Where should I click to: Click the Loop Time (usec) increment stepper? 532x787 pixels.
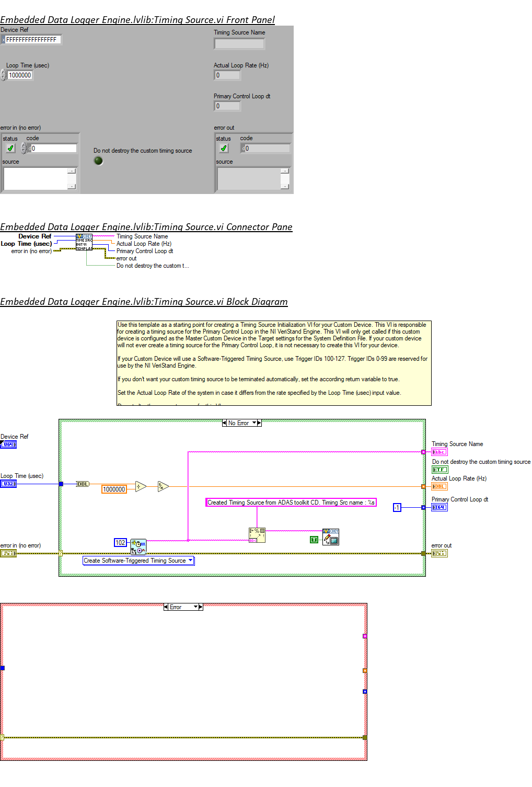[3, 73]
